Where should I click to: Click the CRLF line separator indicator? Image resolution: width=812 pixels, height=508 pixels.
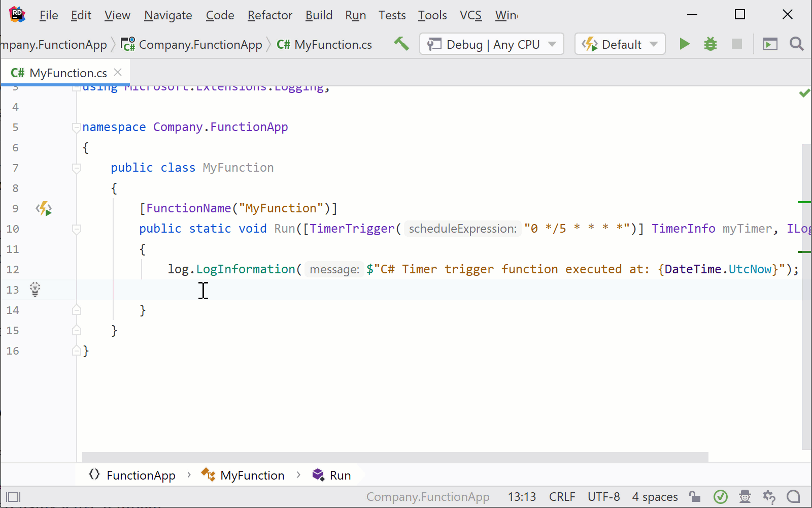(562, 496)
